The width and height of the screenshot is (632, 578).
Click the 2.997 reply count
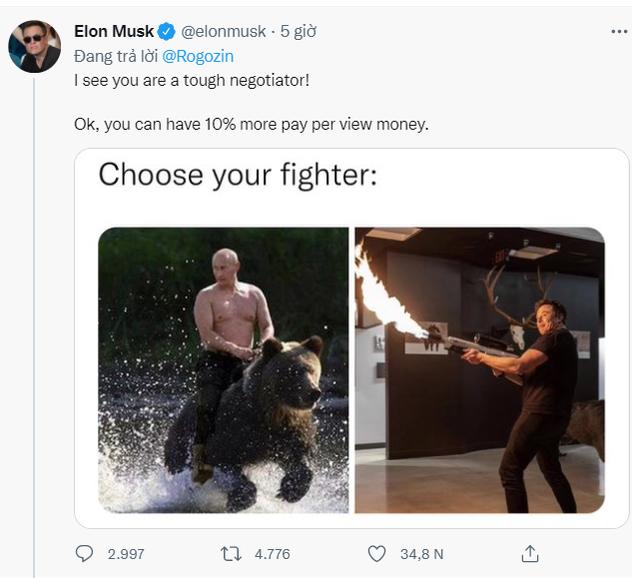126,553
